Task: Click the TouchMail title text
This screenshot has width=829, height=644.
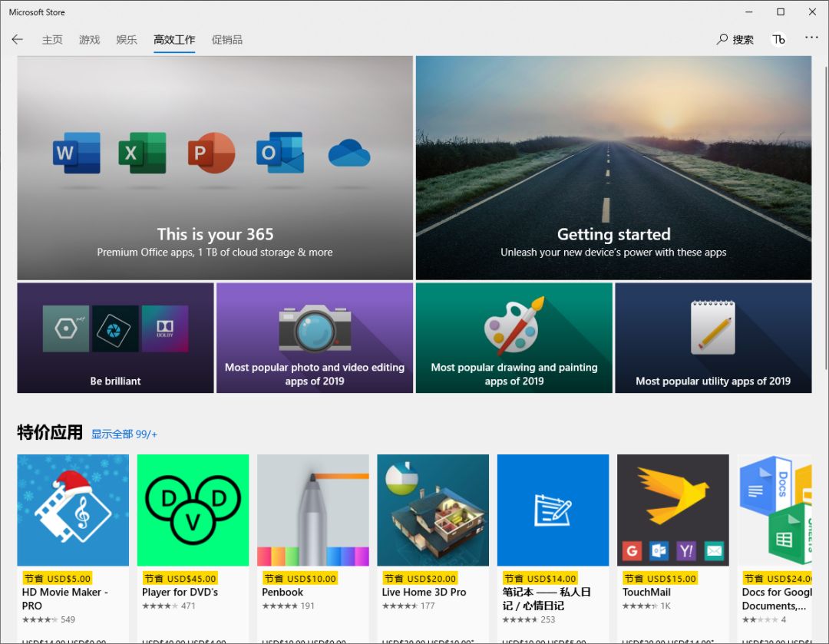Action: (x=646, y=592)
